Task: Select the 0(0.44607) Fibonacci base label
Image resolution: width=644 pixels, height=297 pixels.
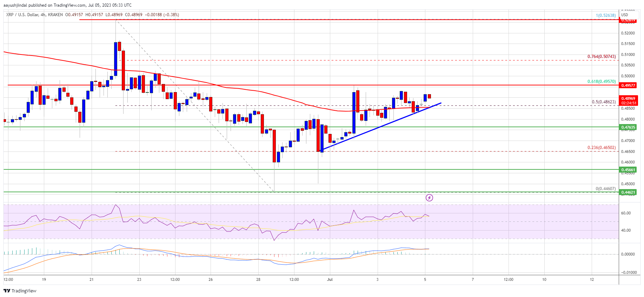Action: pyautogui.click(x=606, y=189)
